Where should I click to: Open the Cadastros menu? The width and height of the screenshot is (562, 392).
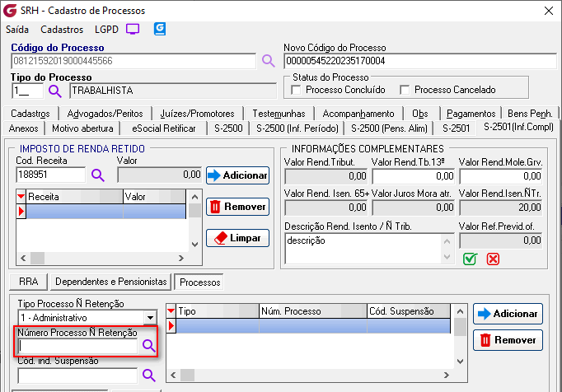point(62,29)
